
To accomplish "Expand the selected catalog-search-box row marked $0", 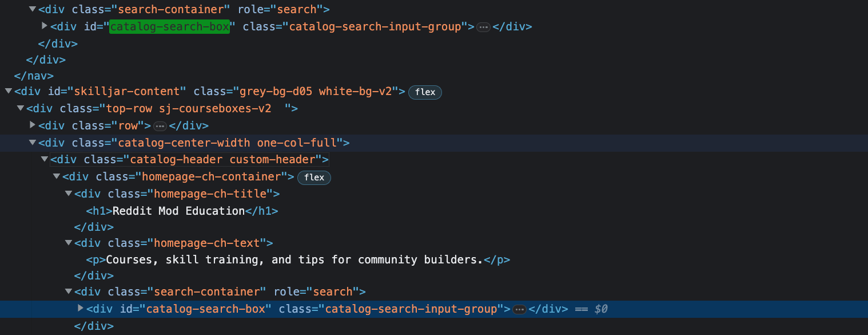I will 81,309.
